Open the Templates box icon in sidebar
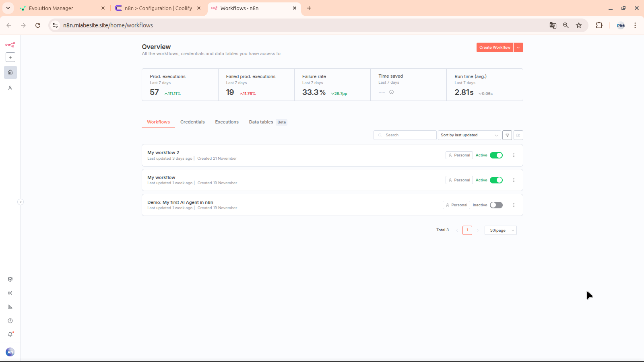The height and width of the screenshot is (362, 644). pos(10,279)
